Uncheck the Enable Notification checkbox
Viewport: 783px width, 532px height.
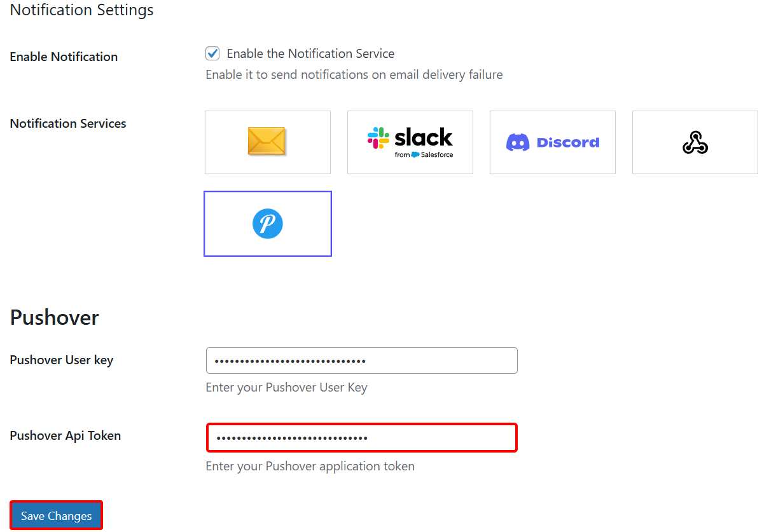coord(212,54)
